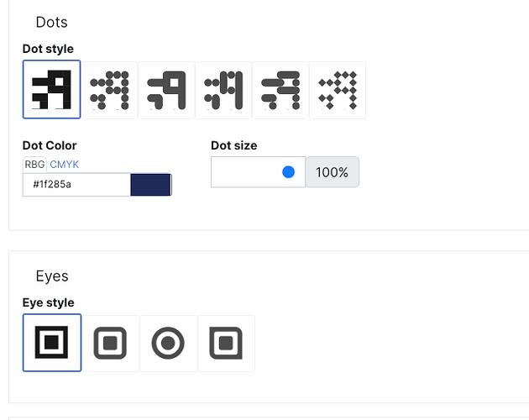Pick the circular eye style
529x420 pixels.
(168, 344)
